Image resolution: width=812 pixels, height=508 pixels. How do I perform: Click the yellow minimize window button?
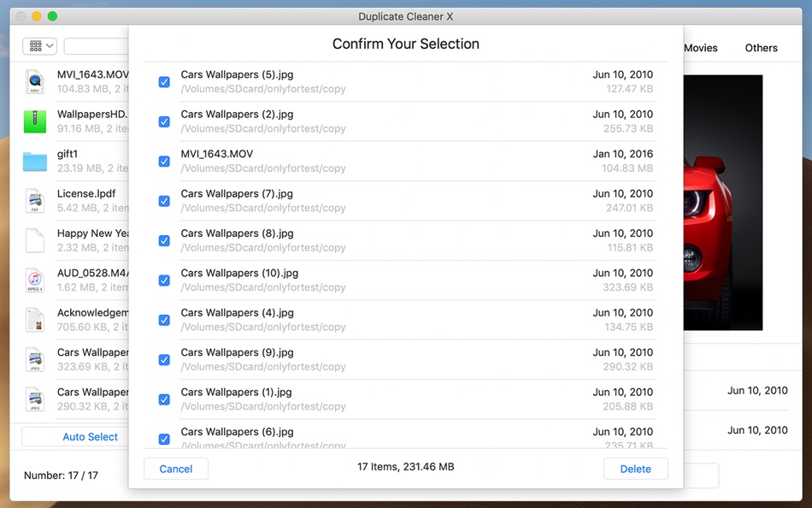[x=36, y=16]
